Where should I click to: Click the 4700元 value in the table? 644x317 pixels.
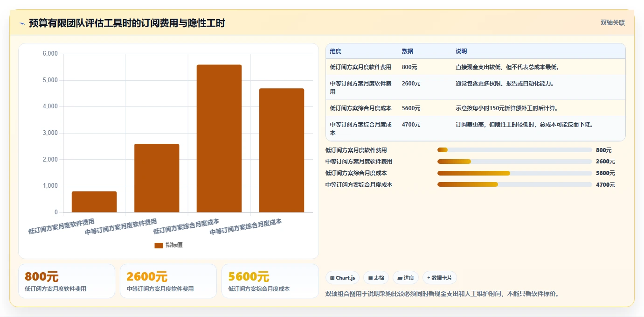(411, 125)
